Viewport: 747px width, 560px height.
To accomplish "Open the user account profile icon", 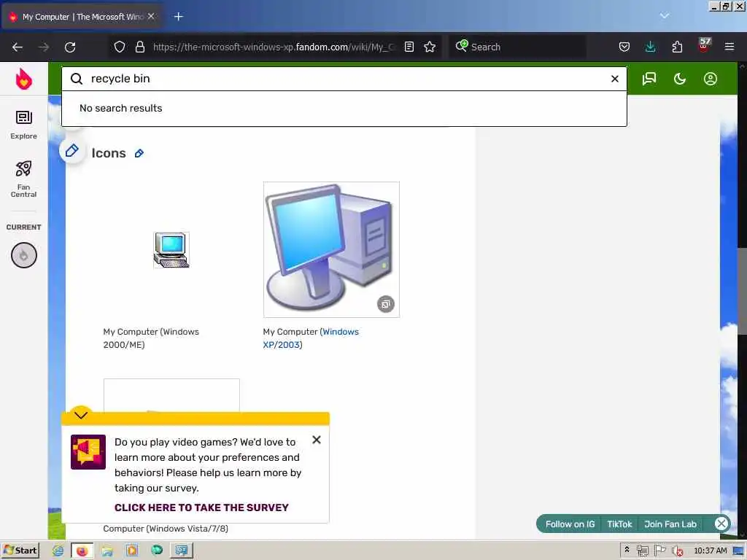I will point(711,79).
